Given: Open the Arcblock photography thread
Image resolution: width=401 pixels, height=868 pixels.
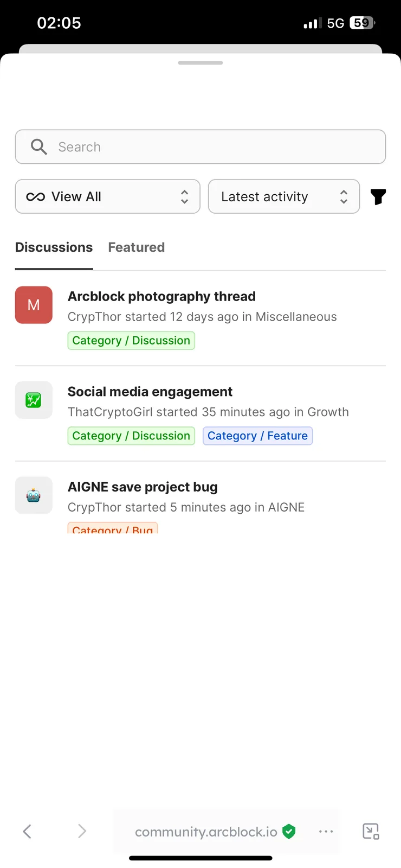Looking at the screenshot, I should pos(161,296).
